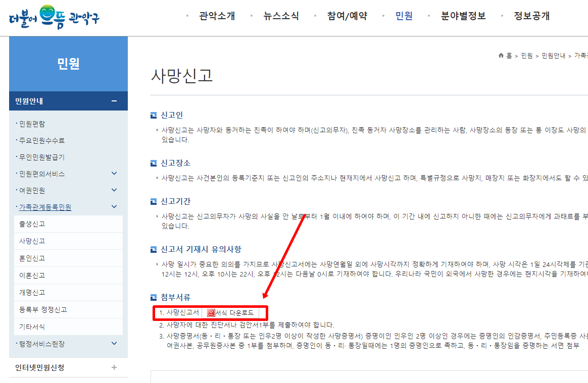This screenshot has height=383, width=588.
Task: Select 여권민원 in the sidebar
Action: pyautogui.click(x=32, y=190)
